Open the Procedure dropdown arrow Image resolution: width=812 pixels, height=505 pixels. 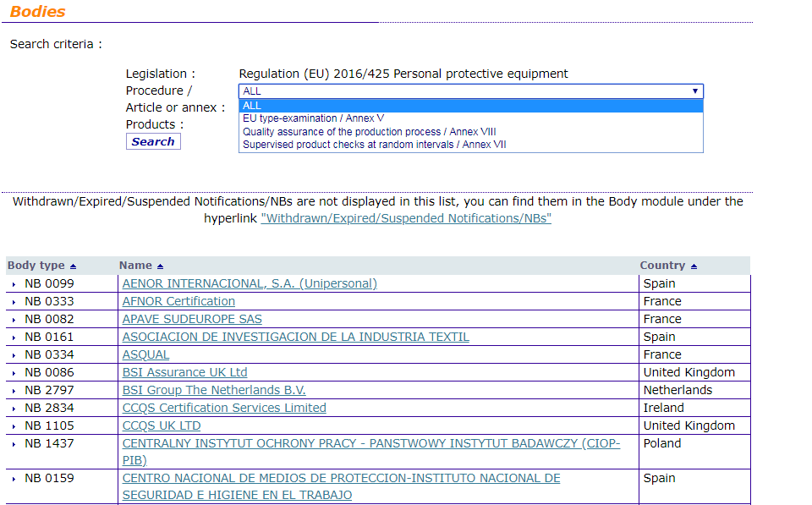(694, 91)
